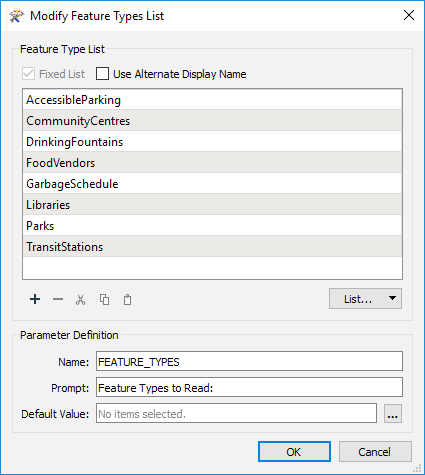Viewport: 425px width, 475px height.
Task: Click the minus icon to remove item
Action: (x=58, y=299)
